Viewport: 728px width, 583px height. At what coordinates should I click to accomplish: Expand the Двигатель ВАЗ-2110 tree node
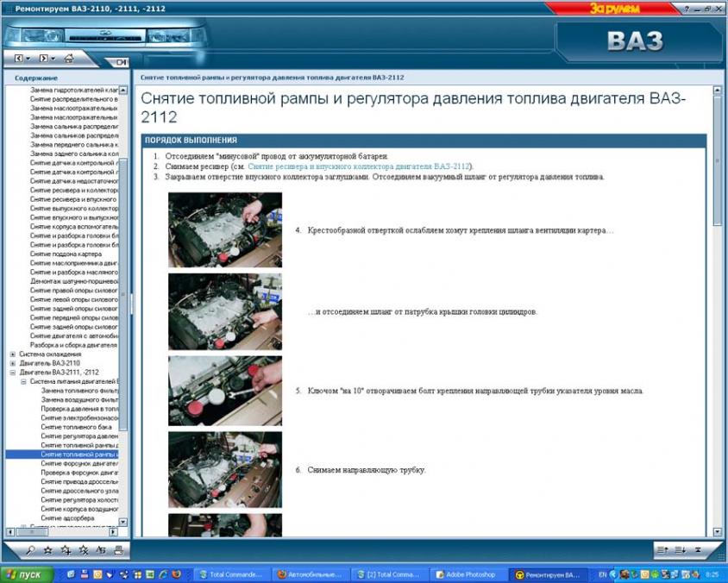(x=13, y=363)
